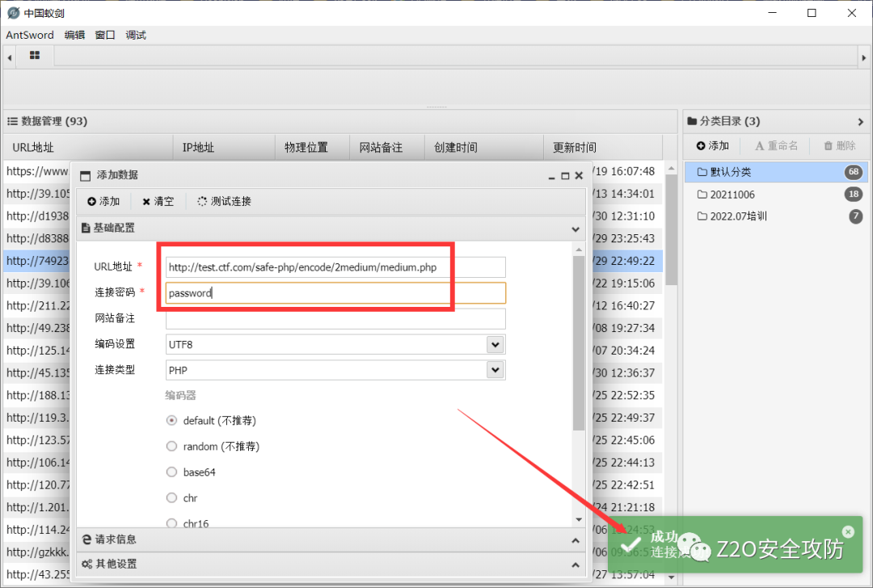The height and width of the screenshot is (588, 873).
Task: Click 添加 in the 分类目录 panel
Action: coord(713,145)
